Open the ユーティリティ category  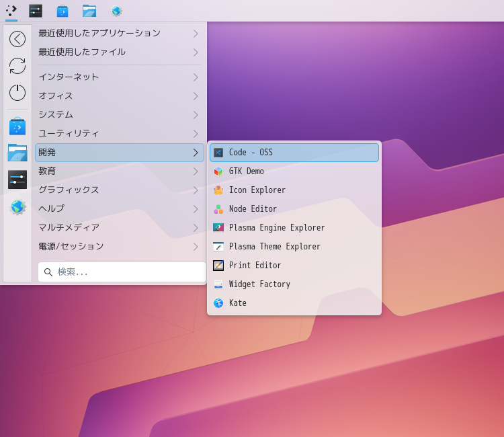point(69,134)
